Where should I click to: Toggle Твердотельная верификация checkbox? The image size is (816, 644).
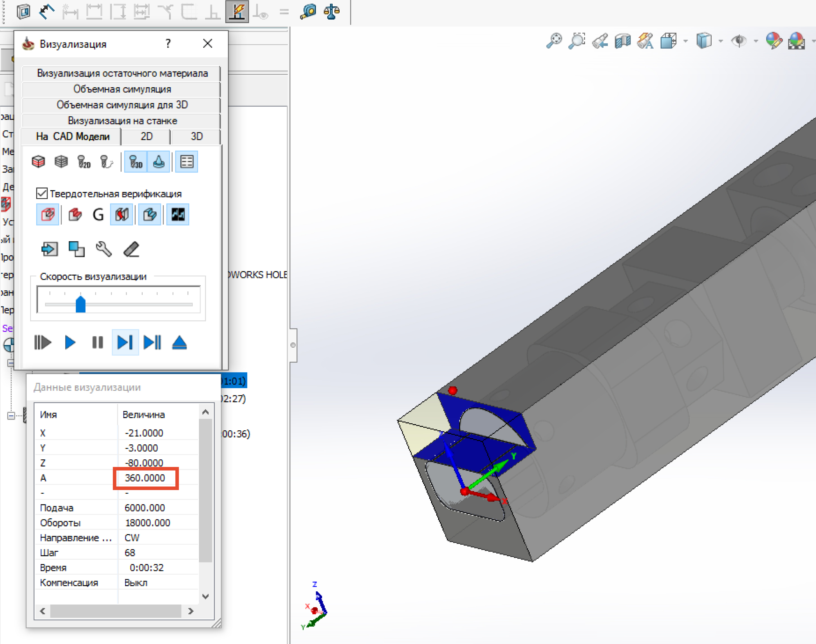click(x=42, y=193)
